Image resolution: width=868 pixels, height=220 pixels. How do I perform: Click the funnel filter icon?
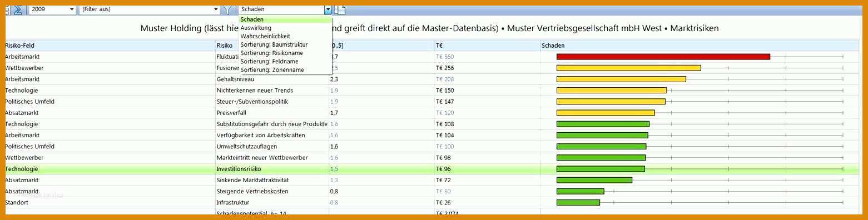click(x=227, y=9)
